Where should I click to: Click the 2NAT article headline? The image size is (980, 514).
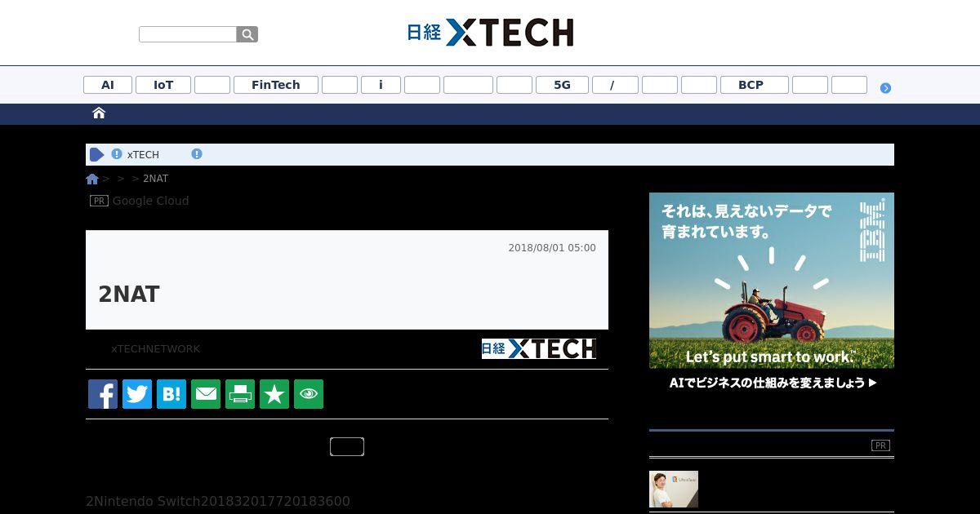point(129,295)
